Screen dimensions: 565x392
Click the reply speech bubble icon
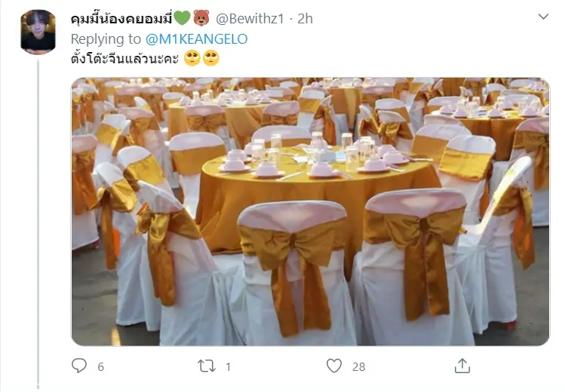coord(79,366)
